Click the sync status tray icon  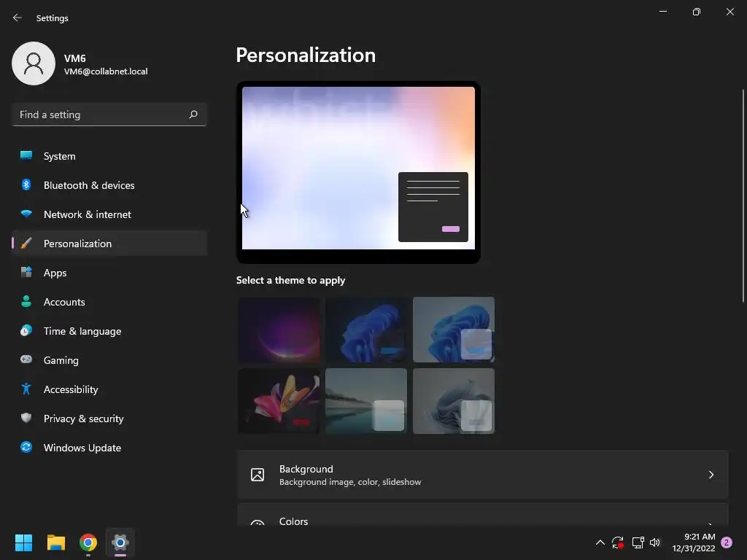pos(618,542)
